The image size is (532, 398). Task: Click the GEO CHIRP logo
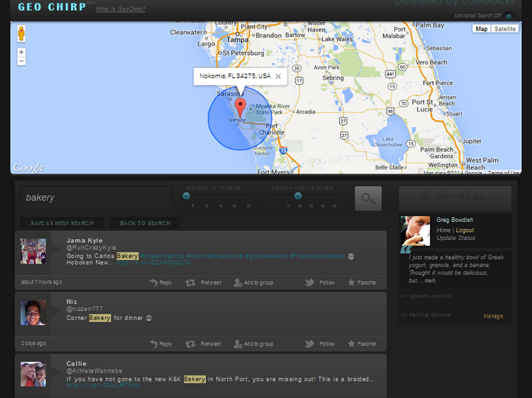tap(52, 7)
